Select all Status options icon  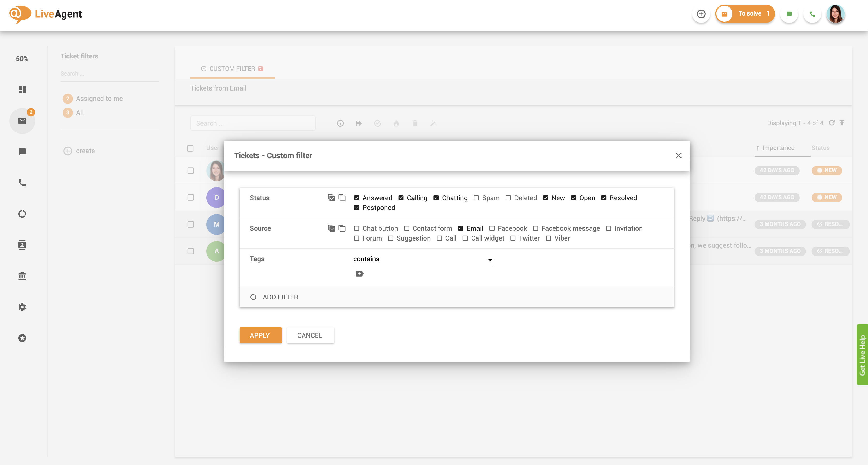pyautogui.click(x=332, y=198)
